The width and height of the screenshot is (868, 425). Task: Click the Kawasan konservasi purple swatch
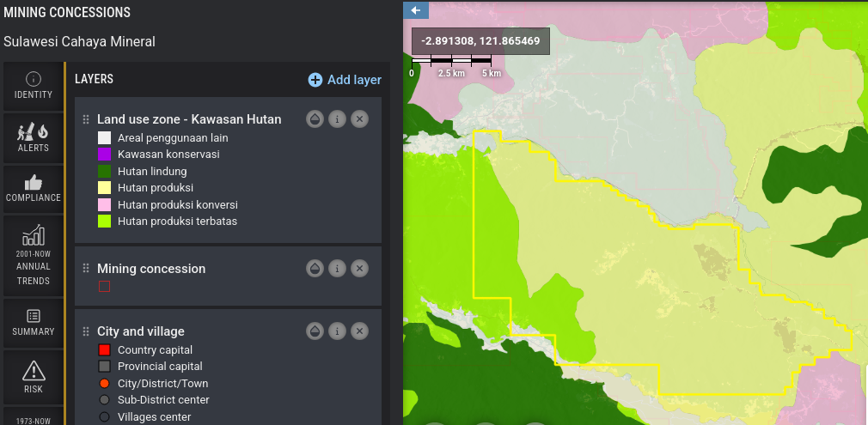pyautogui.click(x=104, y=155)
